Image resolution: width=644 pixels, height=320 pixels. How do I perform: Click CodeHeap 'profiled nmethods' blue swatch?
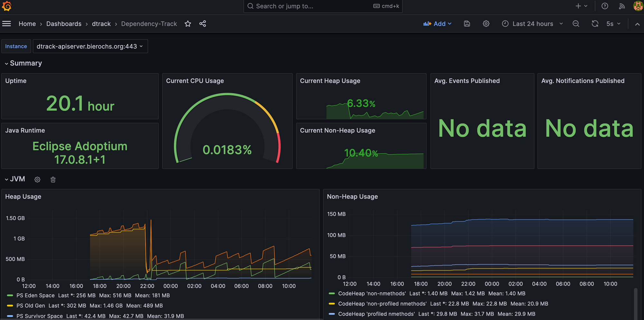tap(332, 314)
